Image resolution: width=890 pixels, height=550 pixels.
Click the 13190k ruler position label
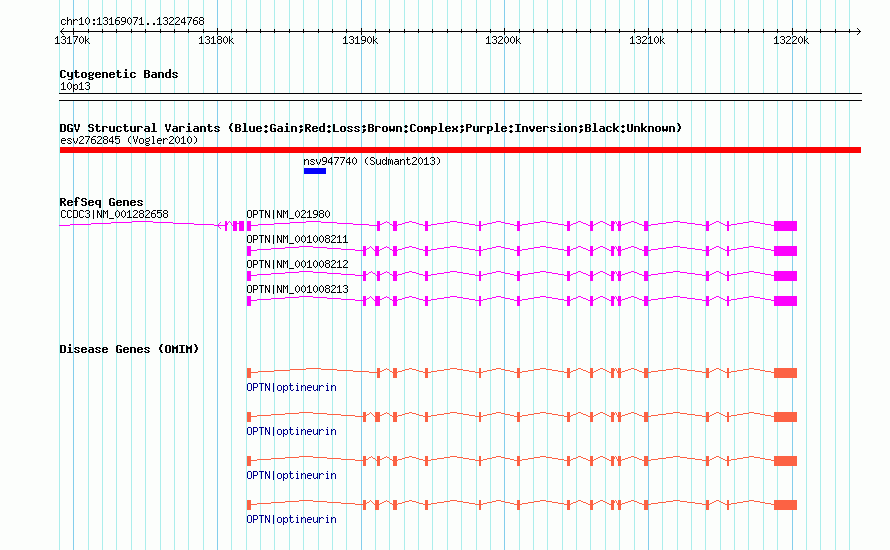pyautogui.click(x=360, y=40)
